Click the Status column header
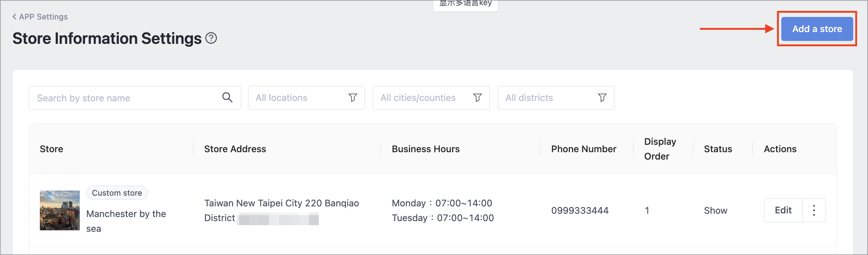Viewport: 868px width, 255px height. coord(718,149)
